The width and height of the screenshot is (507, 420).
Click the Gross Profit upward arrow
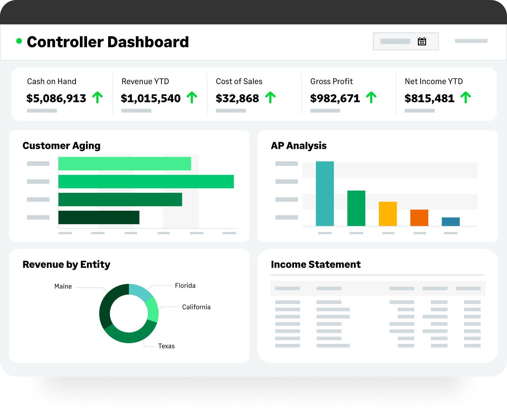coord(371,97)
